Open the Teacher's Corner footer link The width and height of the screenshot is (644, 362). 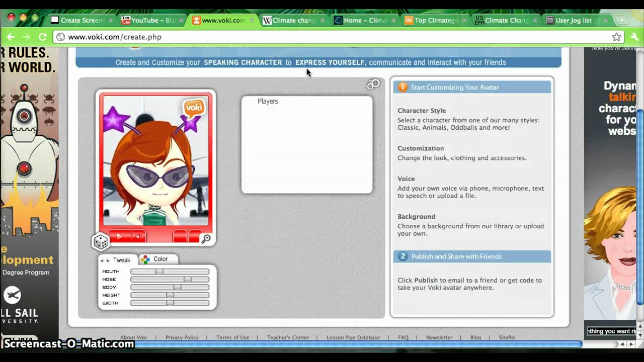[288, 337]
